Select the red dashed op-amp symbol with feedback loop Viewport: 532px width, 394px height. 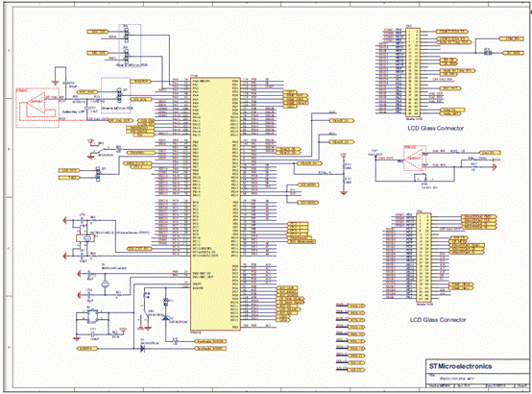(x=37, y=108)
